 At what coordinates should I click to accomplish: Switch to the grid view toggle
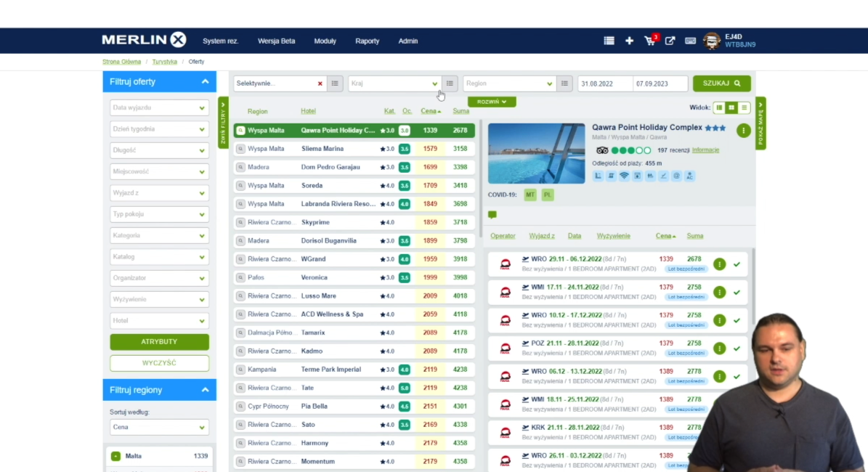pyautogui.click(x=731, y=107)
